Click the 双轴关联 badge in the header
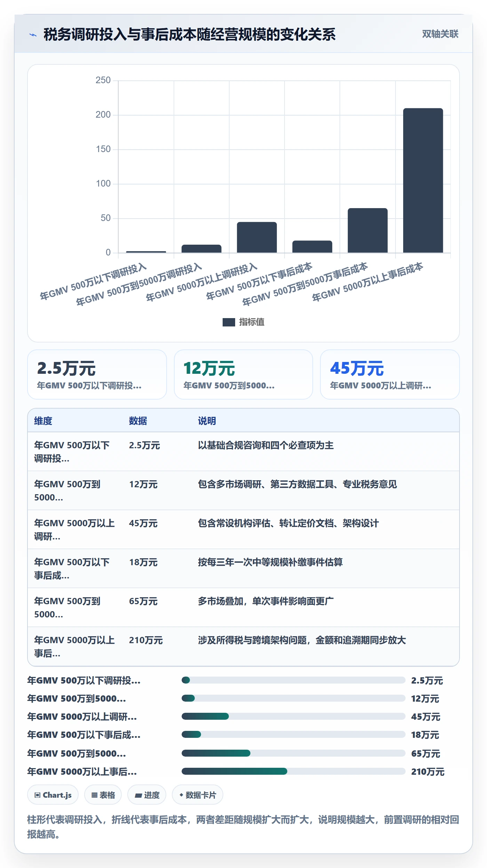Screen dimensions: 487x868 (440, 34)
